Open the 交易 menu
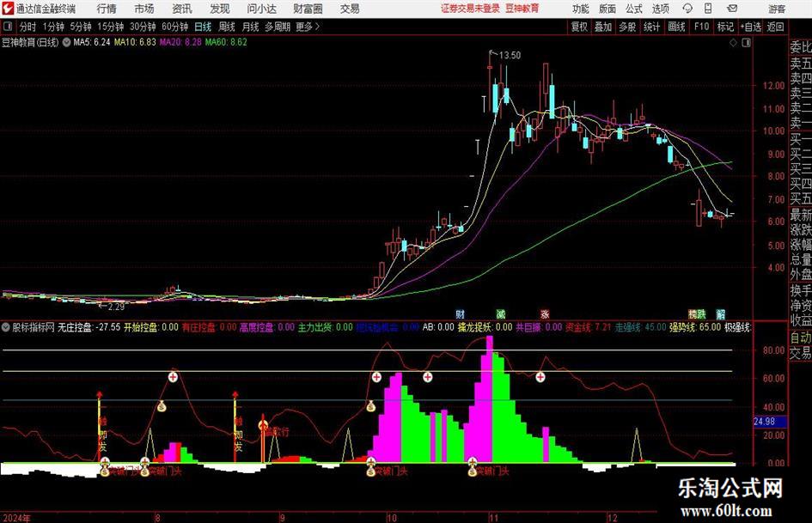This screenshot has width=812, height=523. 350,9
